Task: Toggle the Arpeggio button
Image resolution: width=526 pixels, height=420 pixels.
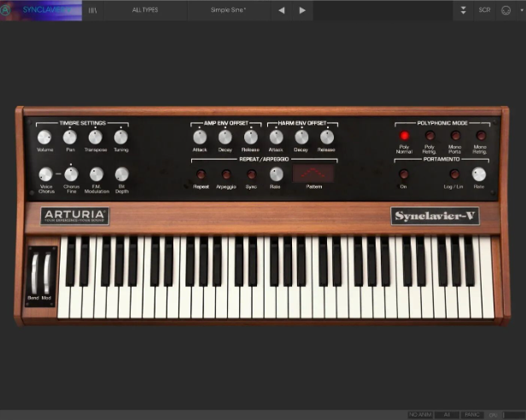Action: point(226,174)
